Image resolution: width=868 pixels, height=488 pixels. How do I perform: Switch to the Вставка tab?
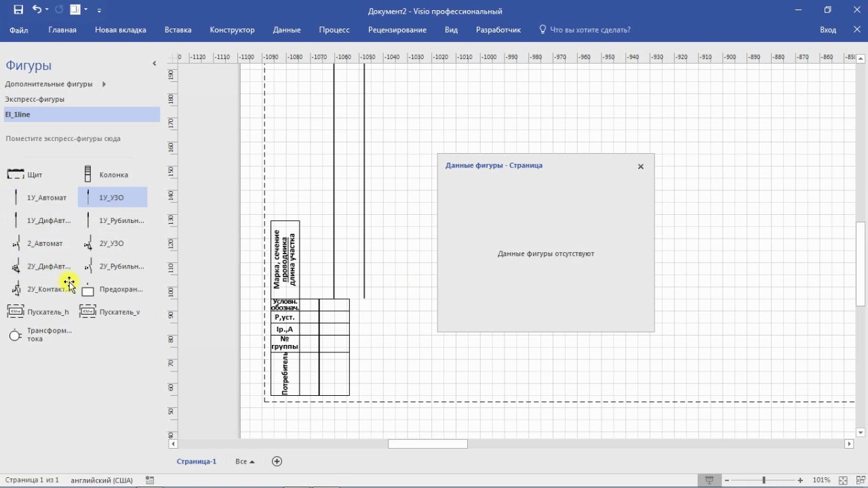click(178, 30)
